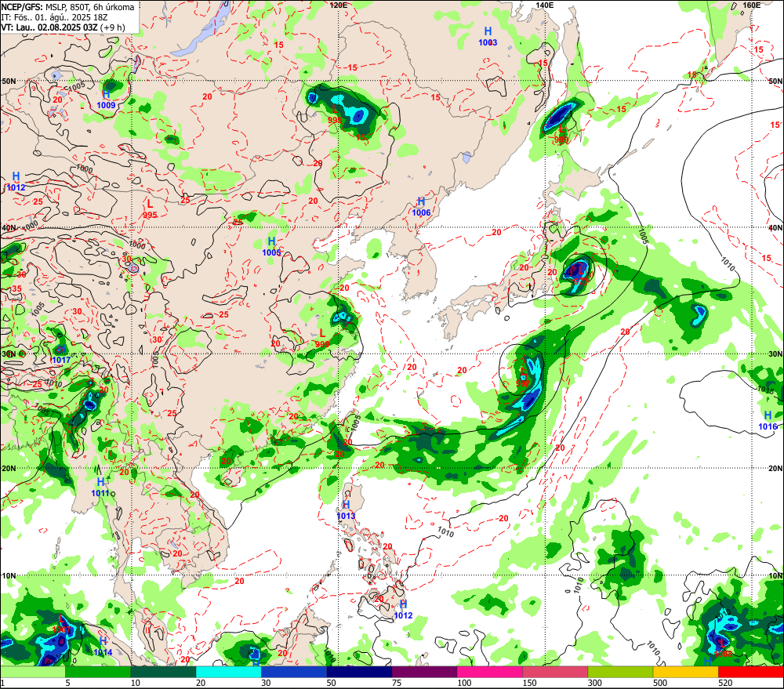Click the red above-520 legend swatch
The height and width of the screenshot is (689, 784).
(750, 672)
